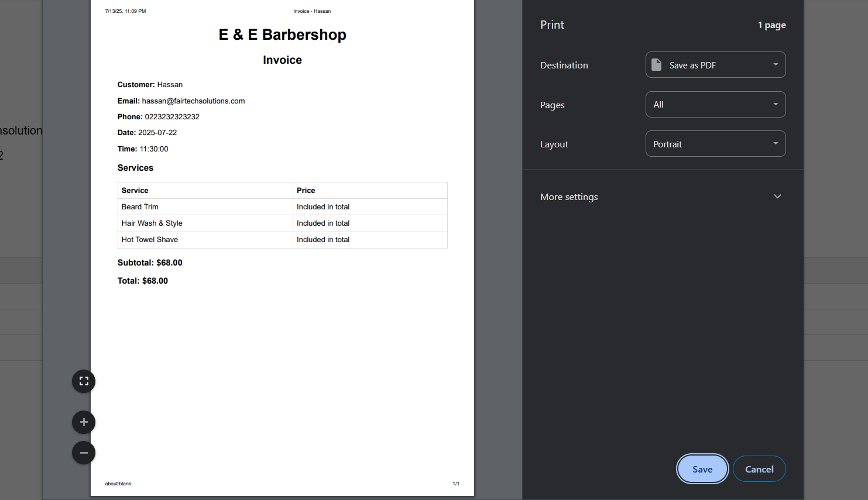Viewport: 868px width, 500px height.
Task: Click the hassan@fairtechsolutions.com email text
Action: 193,101
